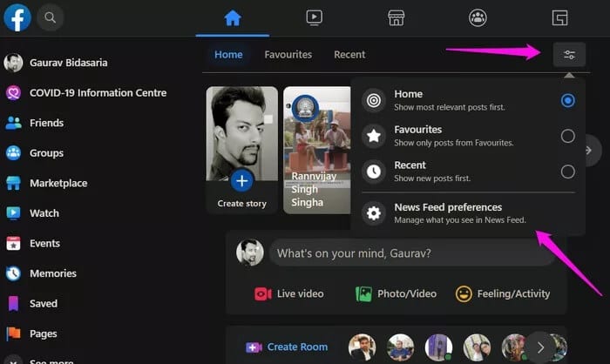Image resolution: width=610 pixels, height=364 pixels.
Task: Click the Pages text in sidebar
Action: pyautogui.click(x=44, y=334)
